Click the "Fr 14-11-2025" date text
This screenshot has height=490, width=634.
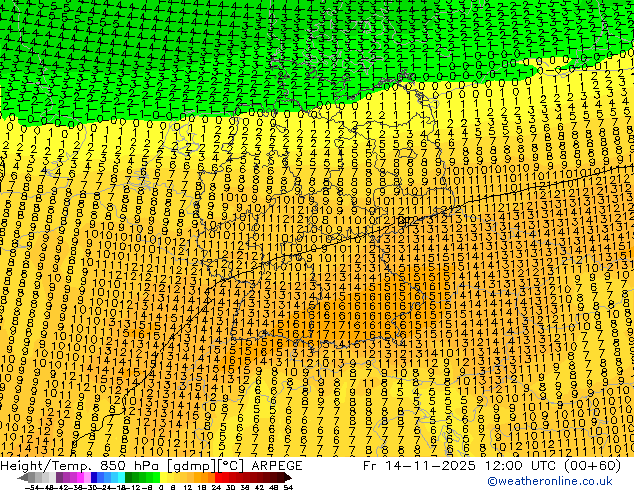(419, 466)
